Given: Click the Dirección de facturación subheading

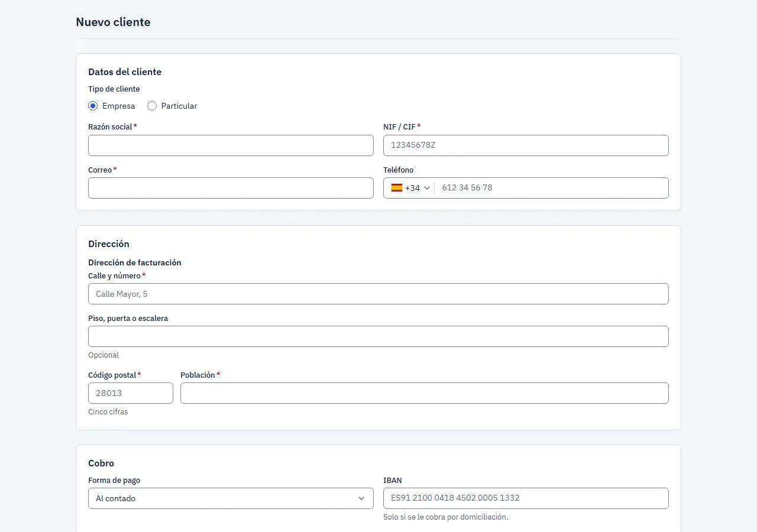Looking at the screenshot, I should point(135,262).
